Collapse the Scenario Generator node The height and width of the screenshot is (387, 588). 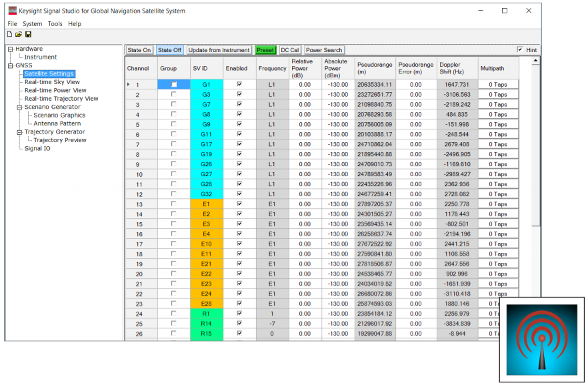[19, 107]
